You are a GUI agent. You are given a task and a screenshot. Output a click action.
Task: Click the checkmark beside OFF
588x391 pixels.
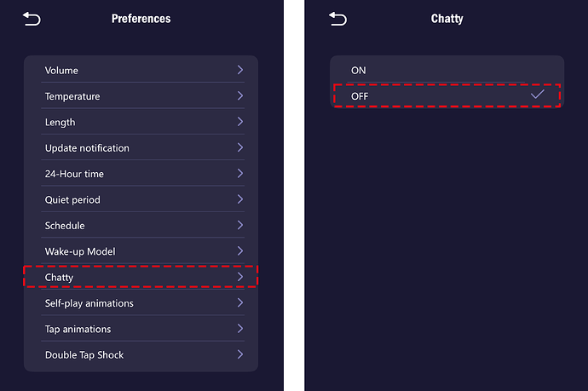(x=537, y=95)
